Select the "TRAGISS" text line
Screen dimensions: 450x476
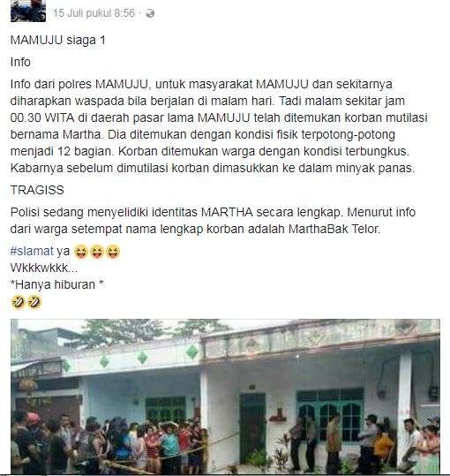point(37,191)
